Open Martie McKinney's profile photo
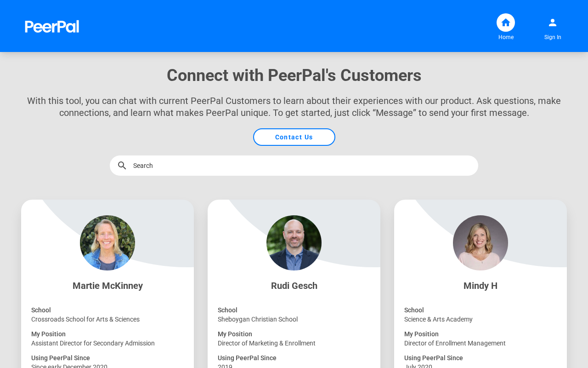 [x=107, y=243]
